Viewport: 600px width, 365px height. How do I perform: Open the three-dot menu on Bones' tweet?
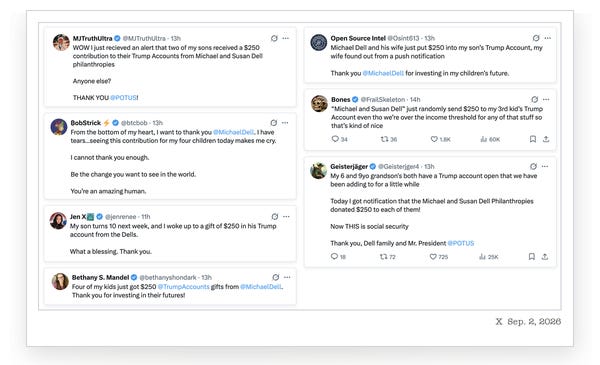(x=546, y=99)
